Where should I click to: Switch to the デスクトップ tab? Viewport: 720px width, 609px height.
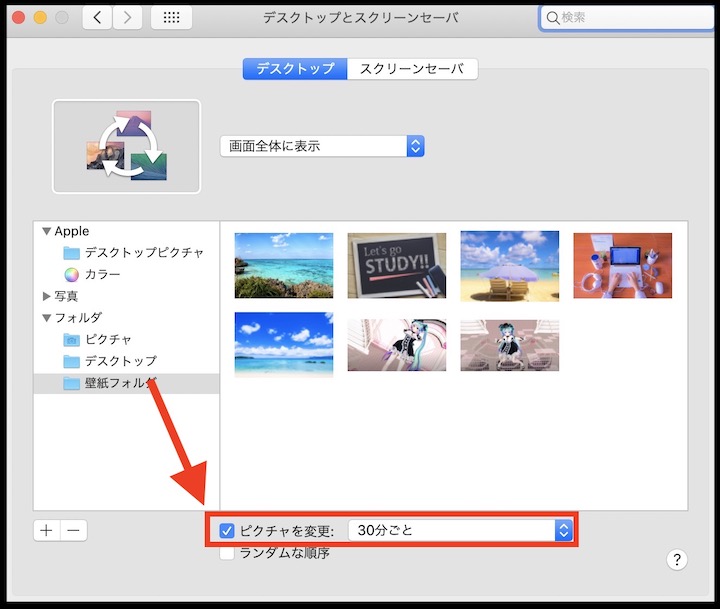(295, 69)
